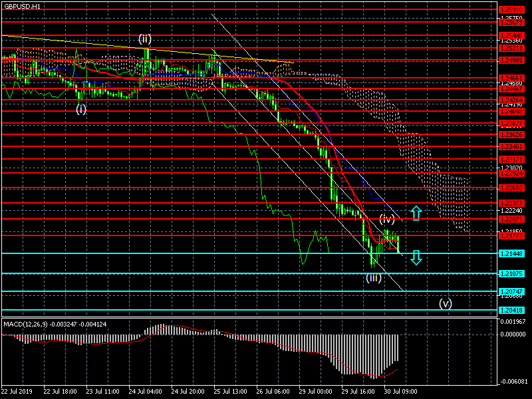Select the wave label (v)

[446, 303]
